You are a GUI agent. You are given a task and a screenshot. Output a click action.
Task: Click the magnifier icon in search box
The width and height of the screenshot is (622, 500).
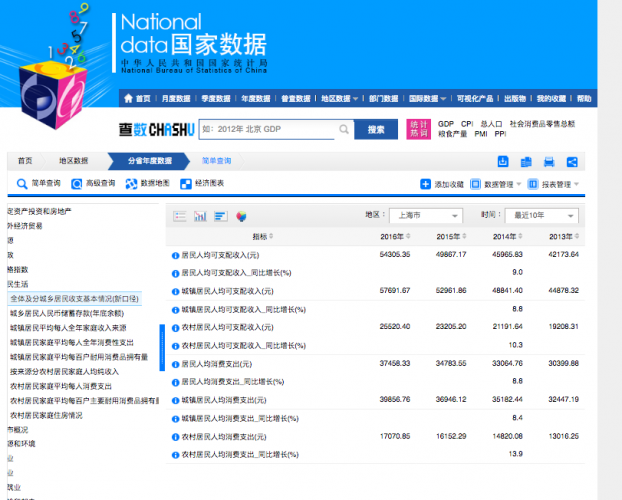pyautogui.click(x=344, y=129)
